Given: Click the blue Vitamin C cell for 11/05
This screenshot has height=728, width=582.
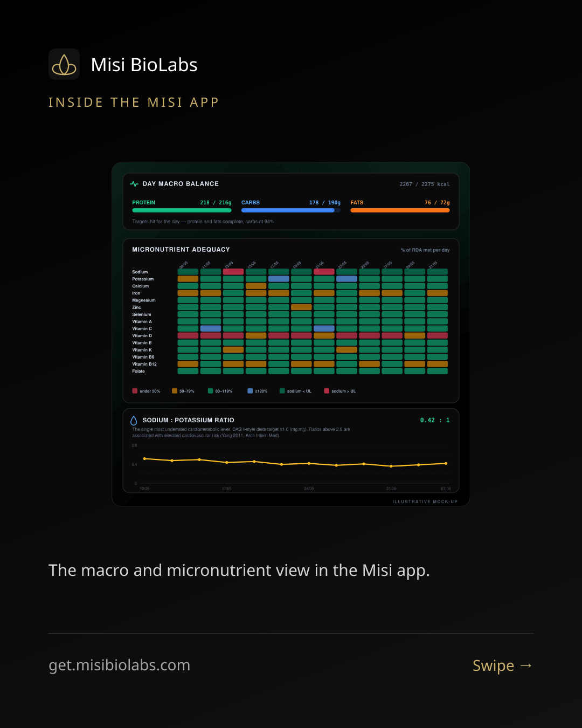Looking at the screenshot, I should point(211,328).
